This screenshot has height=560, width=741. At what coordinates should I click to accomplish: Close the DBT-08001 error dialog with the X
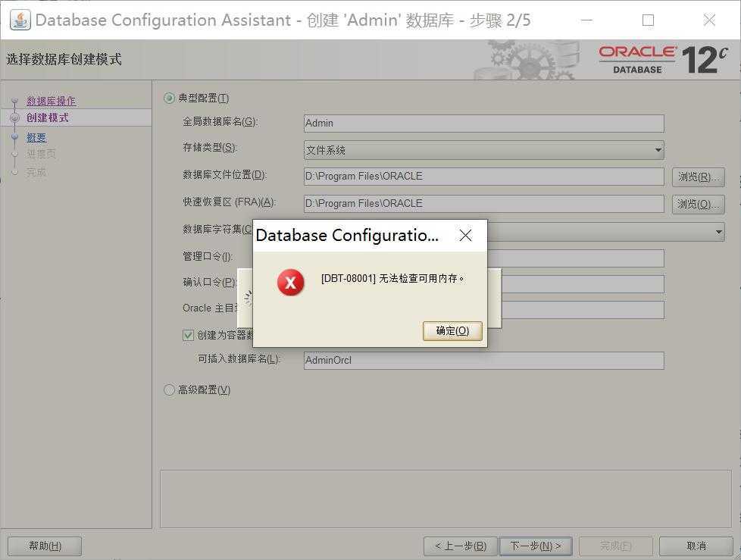point(465,236)
